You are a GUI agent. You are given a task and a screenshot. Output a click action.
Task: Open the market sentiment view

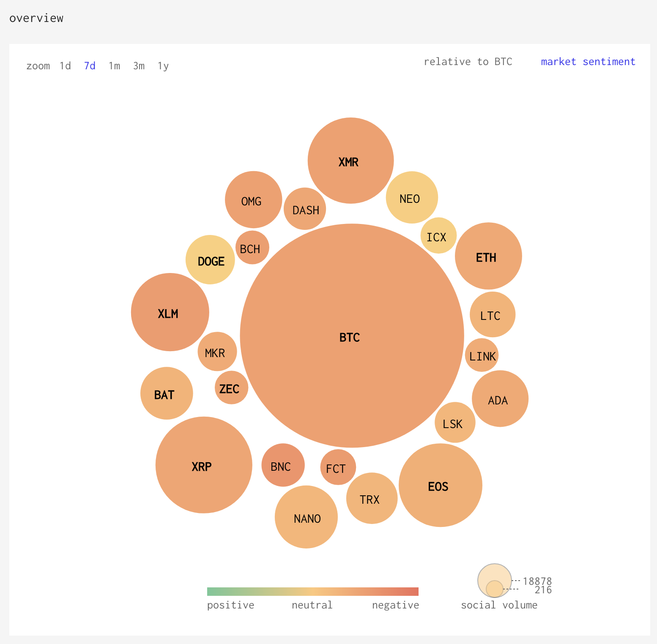[588, 62]
